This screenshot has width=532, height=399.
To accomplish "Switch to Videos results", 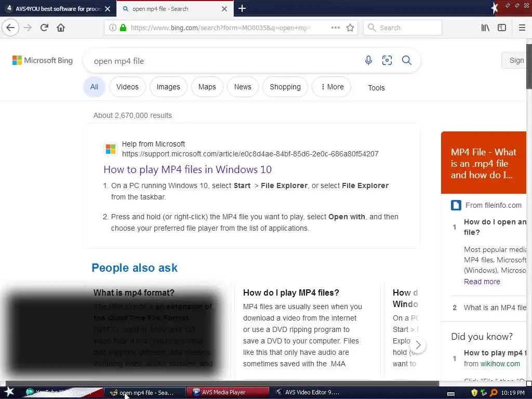I will (x=127, y=87).
